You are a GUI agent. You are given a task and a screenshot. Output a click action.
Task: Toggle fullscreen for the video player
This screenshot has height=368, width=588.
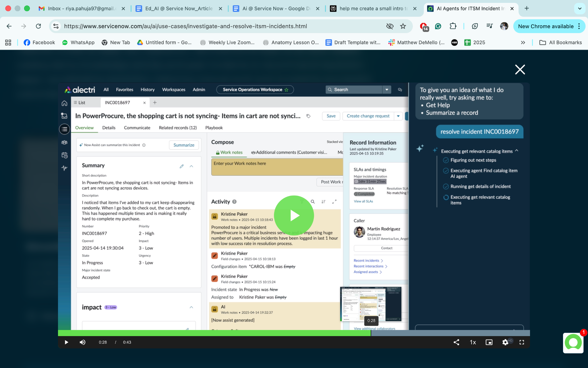tap(522, 342)
